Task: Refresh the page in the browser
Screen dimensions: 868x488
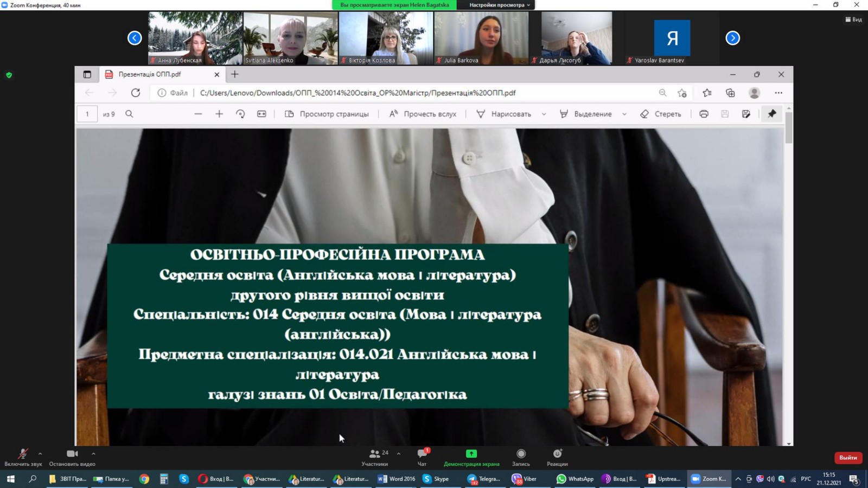Action: click(x=136, y=93)
